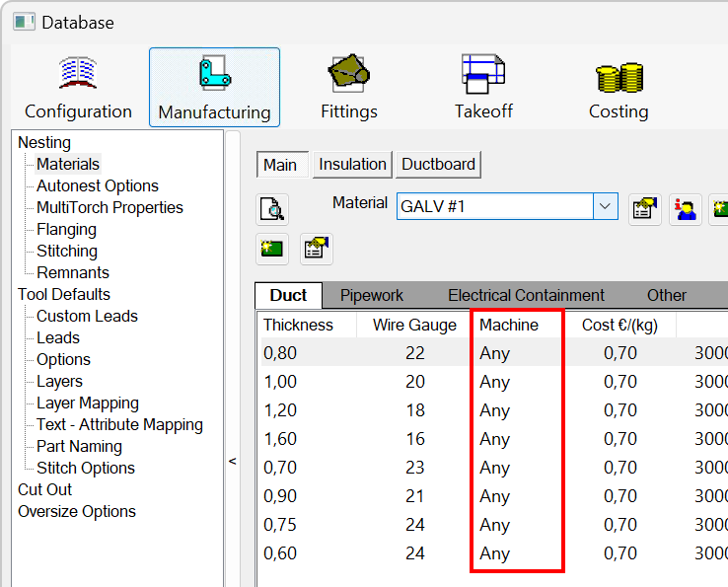The height and width of the screenshot is (587, 728).
Task: Open the Costing coins icon
Action: [x=619, y=87]
